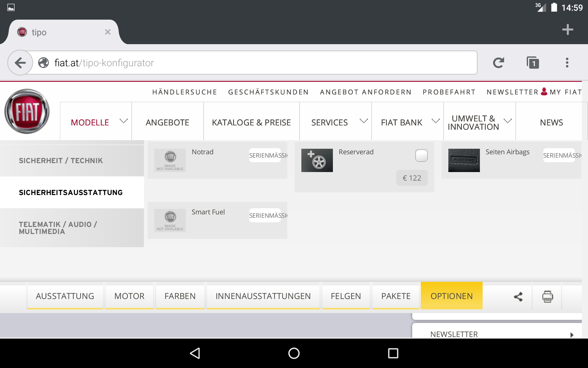Screen dimensions: 588x368
Task: Click the Händlersuche link
Action: click(185, 92)
